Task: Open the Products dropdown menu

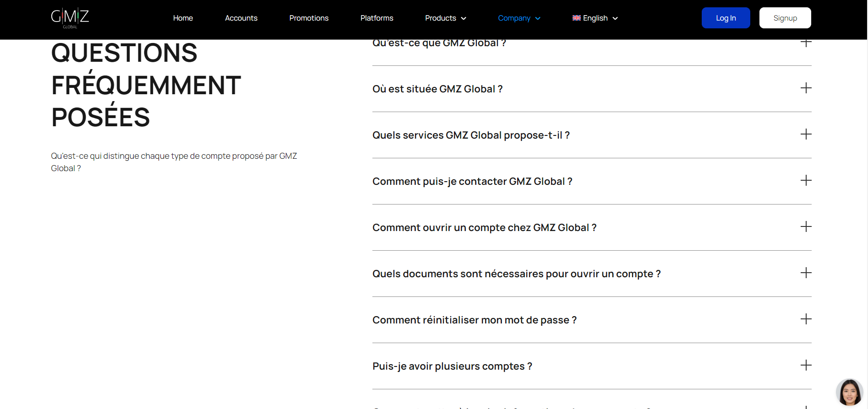Action: pyautogui.click(x=445, y=18)
